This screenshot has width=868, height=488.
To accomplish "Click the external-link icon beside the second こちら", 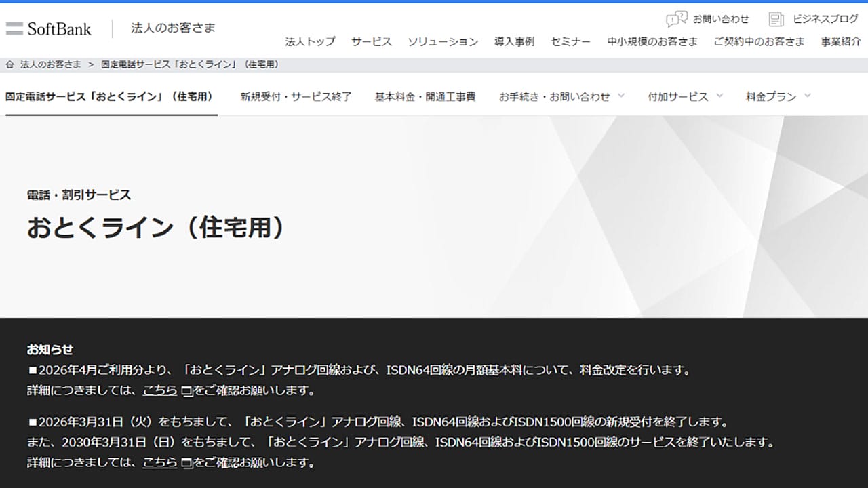I will (184, 462).
